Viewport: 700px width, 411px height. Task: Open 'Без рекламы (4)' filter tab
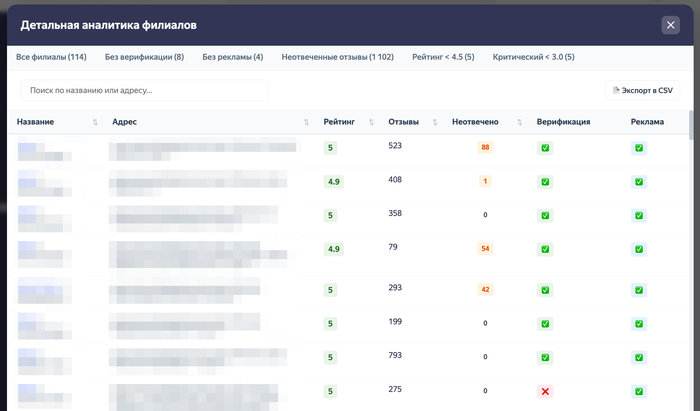[x=232, y=57]
